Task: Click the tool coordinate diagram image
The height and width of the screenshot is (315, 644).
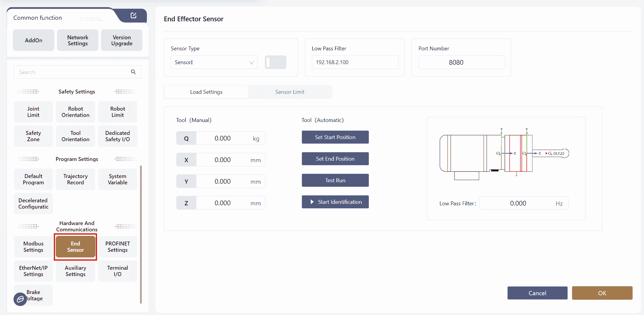Action: (x=504, y=154)
